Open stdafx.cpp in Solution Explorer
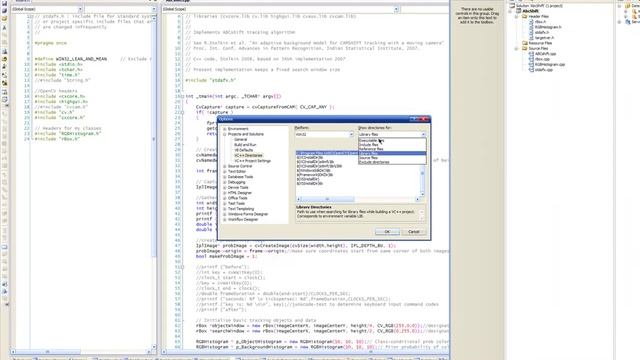 (x=544, y=69)
